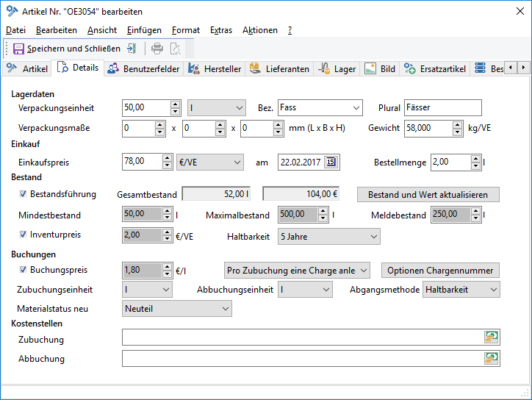
Task: Switch to the Artikel tab
Action: point(27,69)
